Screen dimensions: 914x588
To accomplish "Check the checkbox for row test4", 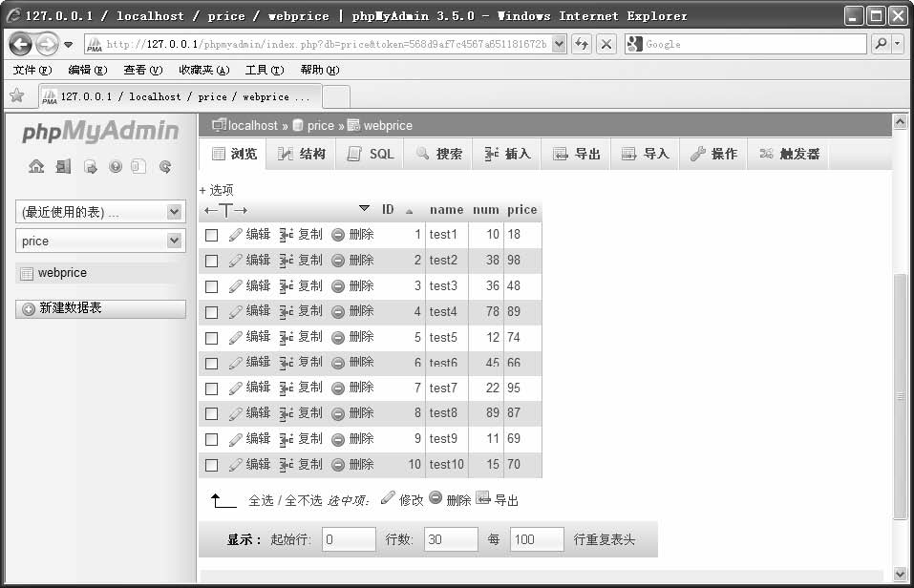I will (212, 312).
